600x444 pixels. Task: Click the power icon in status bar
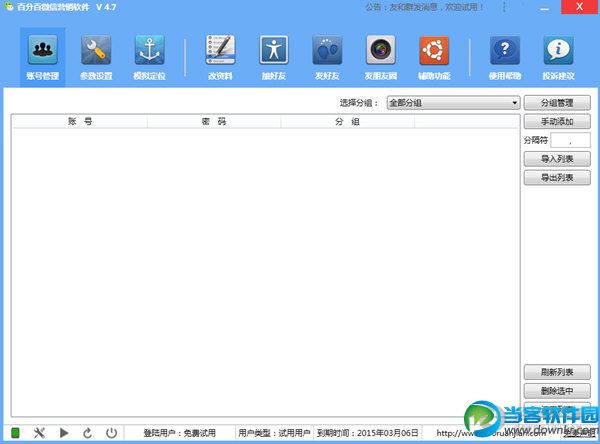pos(111,433)
